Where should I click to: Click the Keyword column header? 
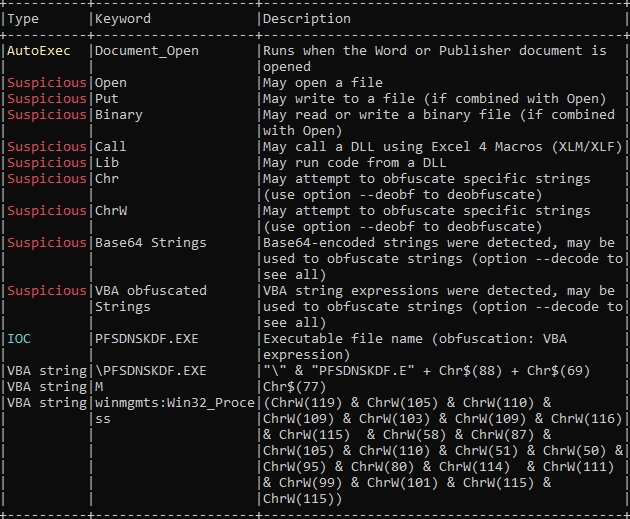(122, 18)
